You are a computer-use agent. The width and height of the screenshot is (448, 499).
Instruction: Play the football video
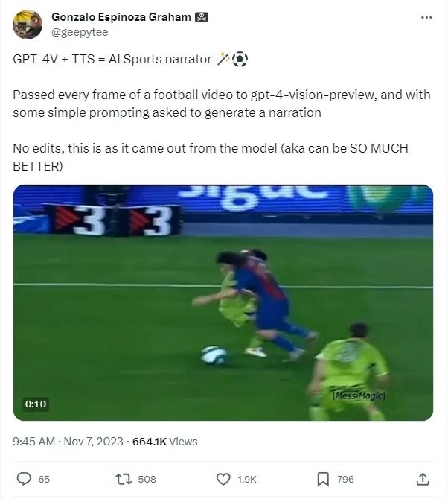click(x=223, y=302)
